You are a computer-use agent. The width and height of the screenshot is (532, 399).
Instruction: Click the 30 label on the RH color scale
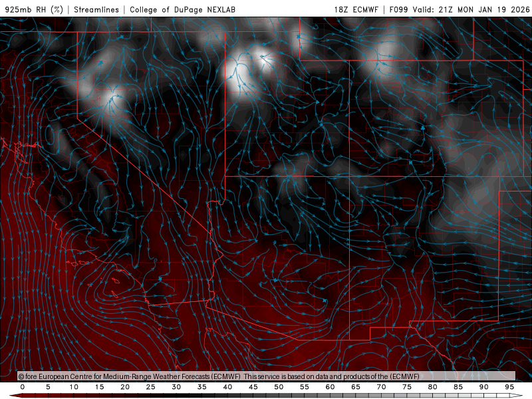tap(176, 387)
